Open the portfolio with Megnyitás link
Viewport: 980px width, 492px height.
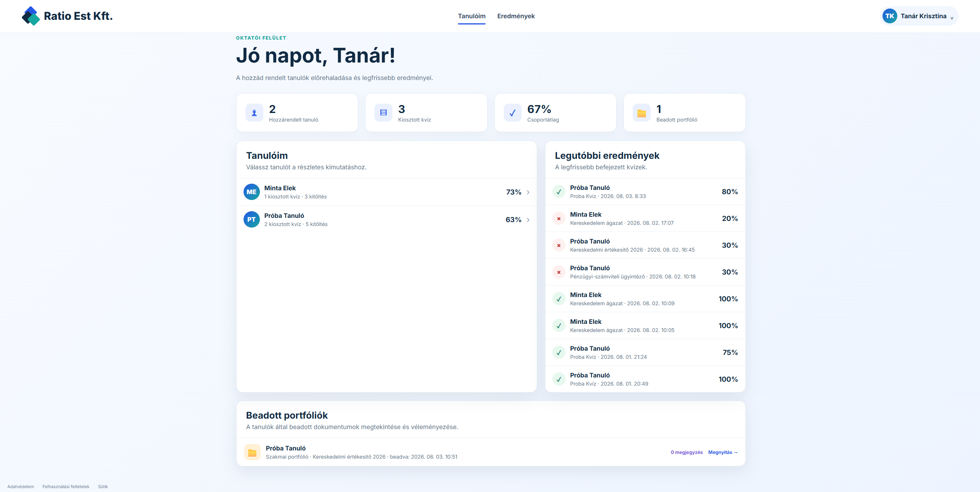(722, 452)
